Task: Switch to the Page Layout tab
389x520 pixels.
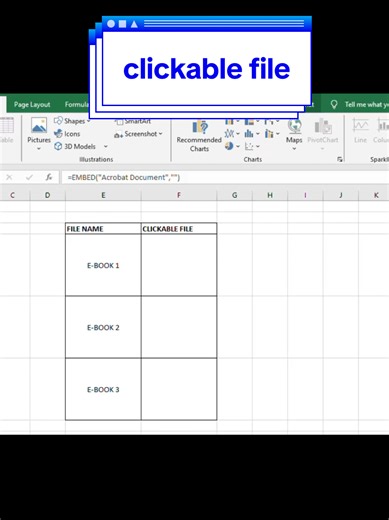Action: [32, 105]
